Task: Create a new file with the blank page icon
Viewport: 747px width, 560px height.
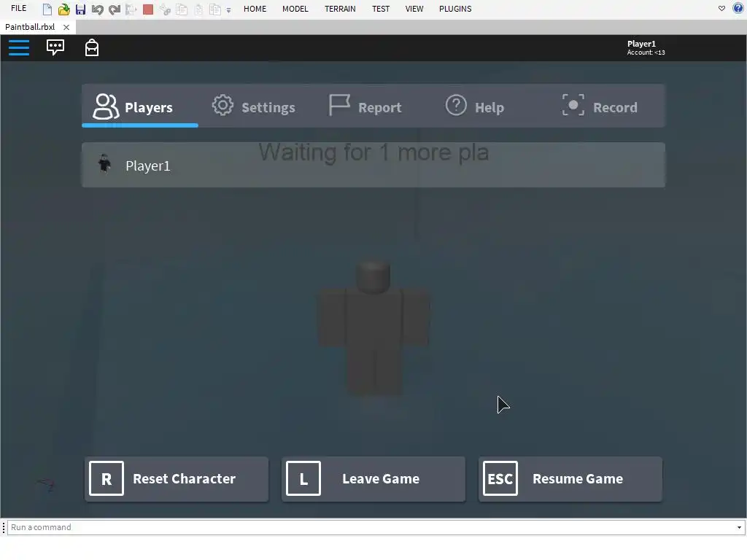Action: (x=47, y=9)
